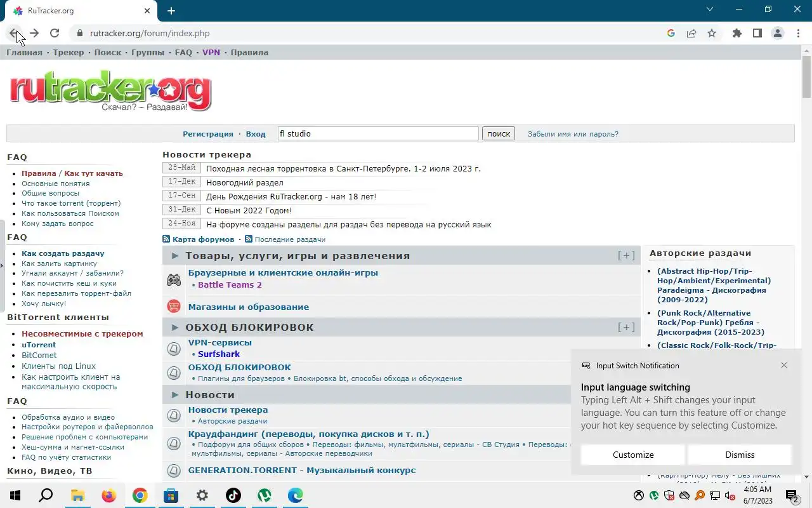Open the Chrome extensions puzzle icon
Image resolution: width=812 pixels, height=508 pixels.
pos(737,33)
